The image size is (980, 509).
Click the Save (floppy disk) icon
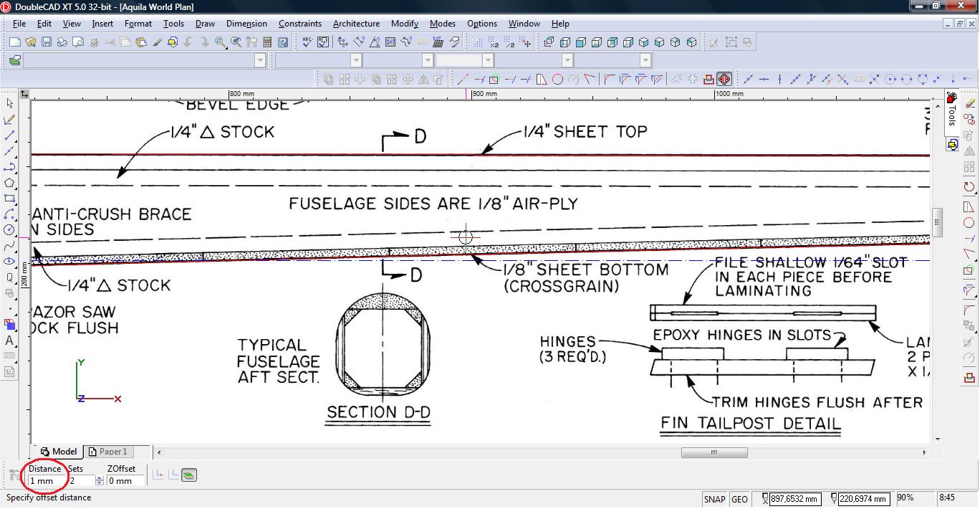(46, 42)
